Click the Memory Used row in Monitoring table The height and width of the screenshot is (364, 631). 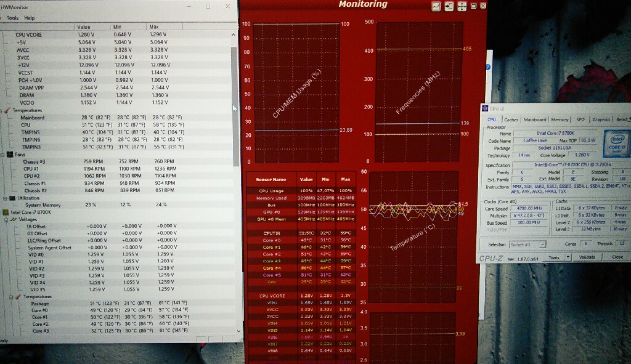[x=301, y=198]
